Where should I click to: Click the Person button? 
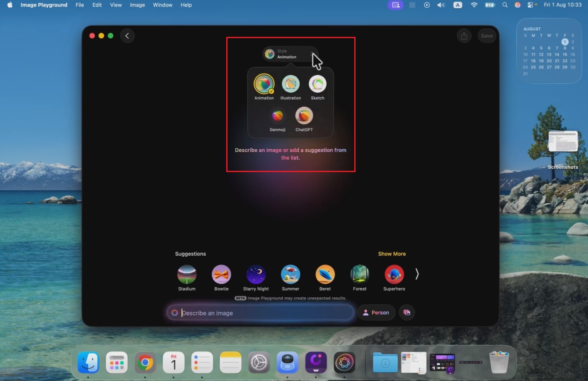coord(376,313)
